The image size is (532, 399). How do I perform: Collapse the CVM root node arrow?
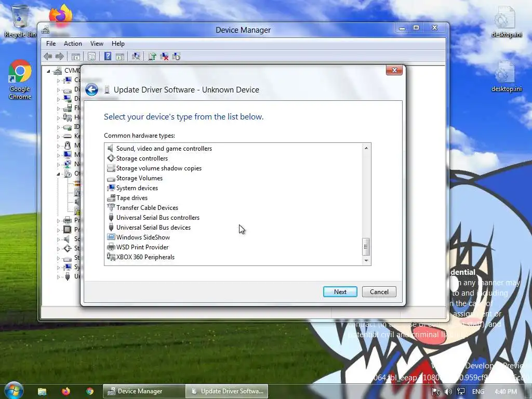48,71
